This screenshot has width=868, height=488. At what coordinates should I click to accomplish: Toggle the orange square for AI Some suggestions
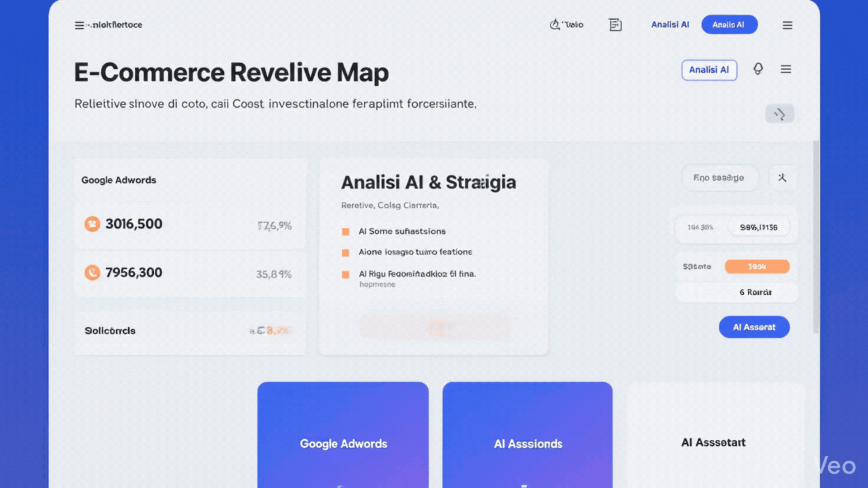point(346,232)
